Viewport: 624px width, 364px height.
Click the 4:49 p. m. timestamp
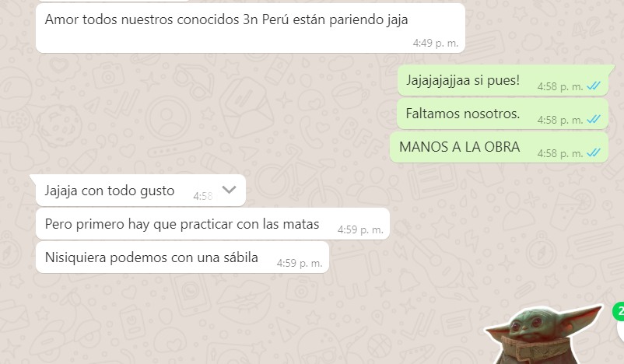click(x=436, y=43)
